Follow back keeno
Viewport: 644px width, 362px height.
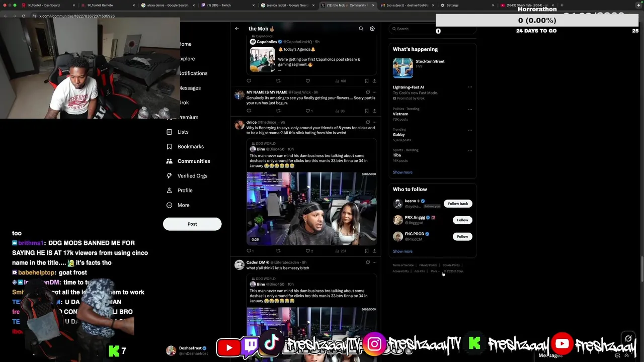click(x=458, y=204)
